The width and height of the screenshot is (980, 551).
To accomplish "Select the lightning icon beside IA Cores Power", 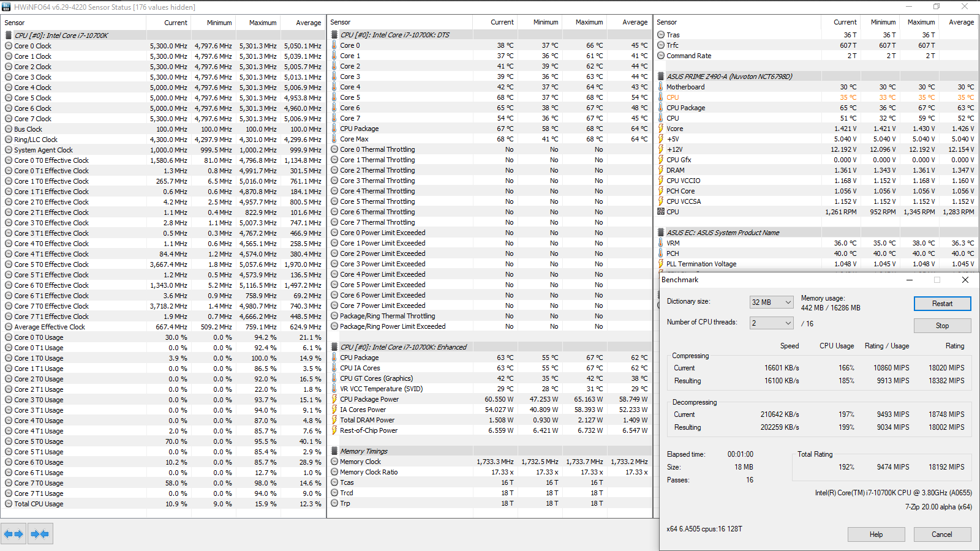I will (x=334, y=410).
